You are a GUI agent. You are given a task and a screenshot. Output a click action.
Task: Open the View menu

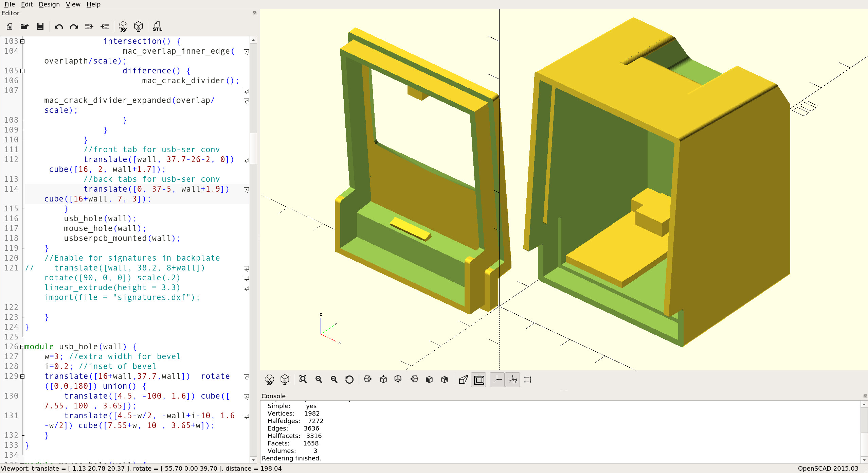point(73,4)
